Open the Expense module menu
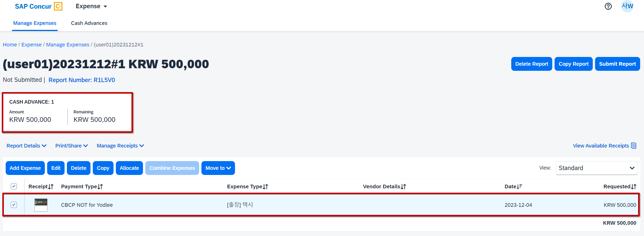This screenshot has height=236, width=644. tap(91, 6)
